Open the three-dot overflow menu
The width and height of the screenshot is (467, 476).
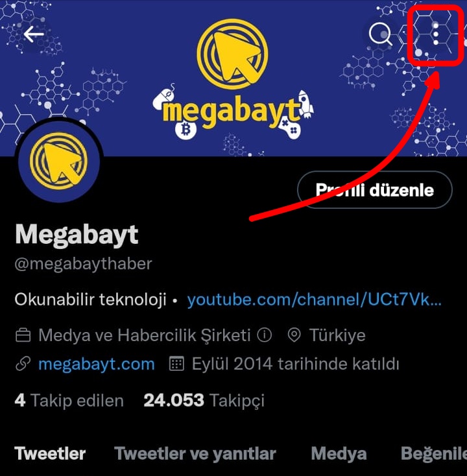click(x=436, y=34)
